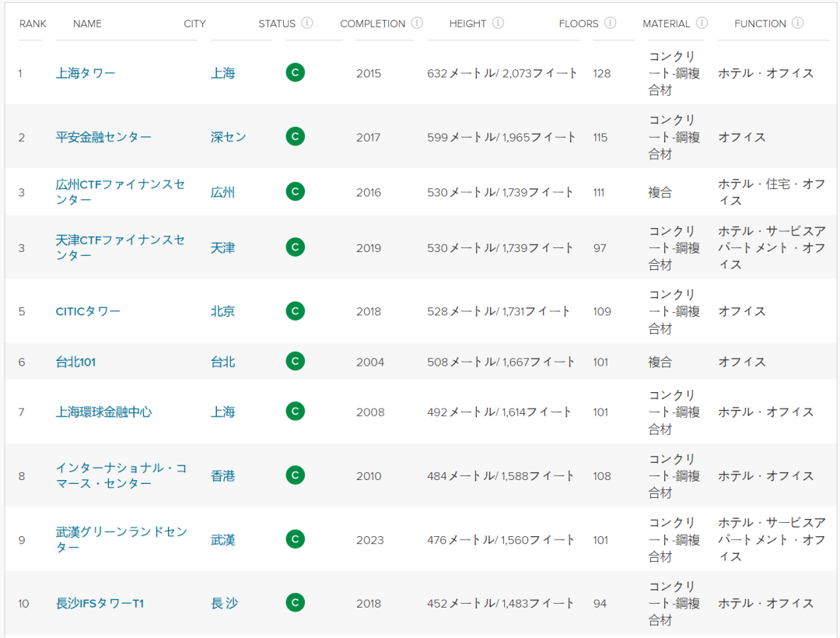
Task: Open the 香港 city link
Action: click(223, 475)
